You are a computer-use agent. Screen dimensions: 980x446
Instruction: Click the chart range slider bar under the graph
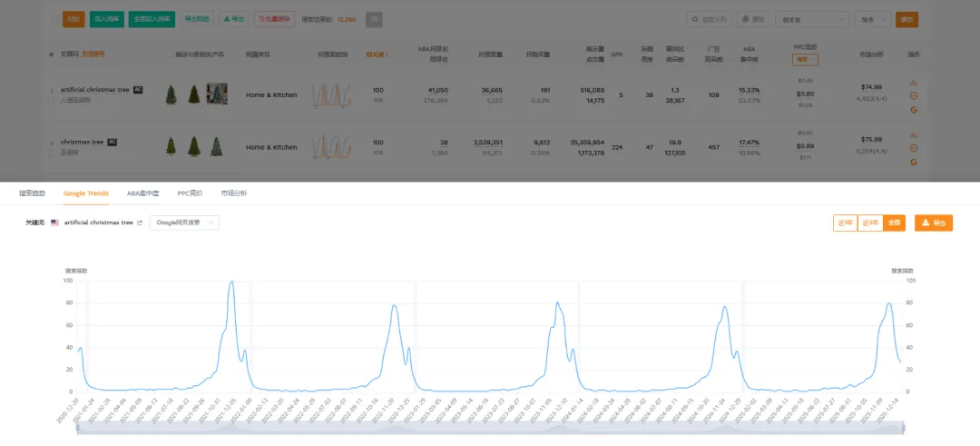(491, 428)
